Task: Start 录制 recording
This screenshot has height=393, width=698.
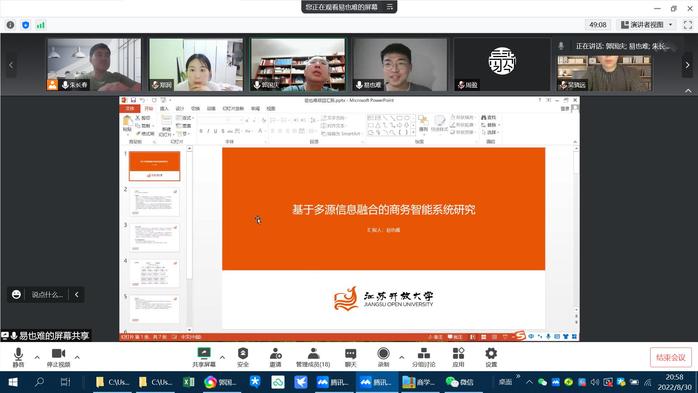Action: 383,357
